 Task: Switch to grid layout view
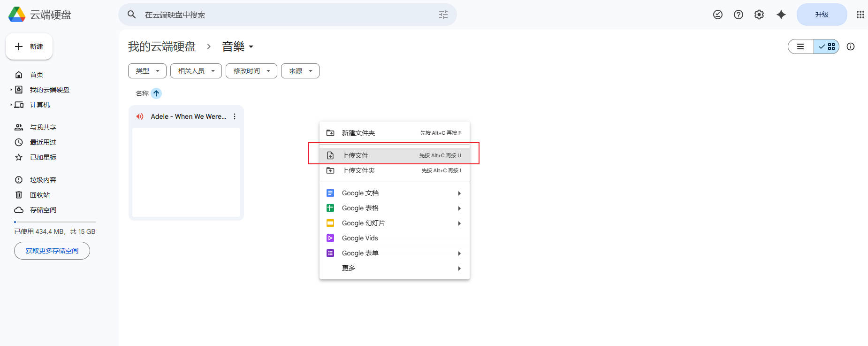[x=827, y=46]
